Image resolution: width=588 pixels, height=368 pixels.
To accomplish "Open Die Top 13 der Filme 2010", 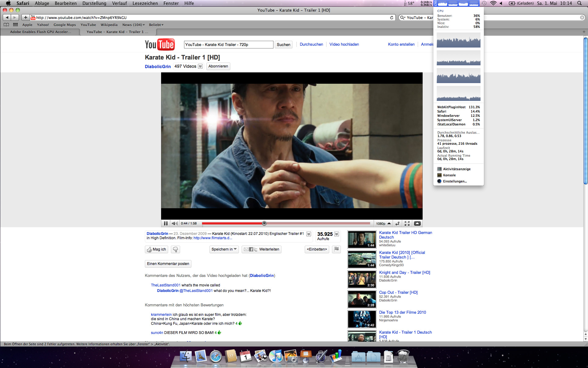I will 402,312.
